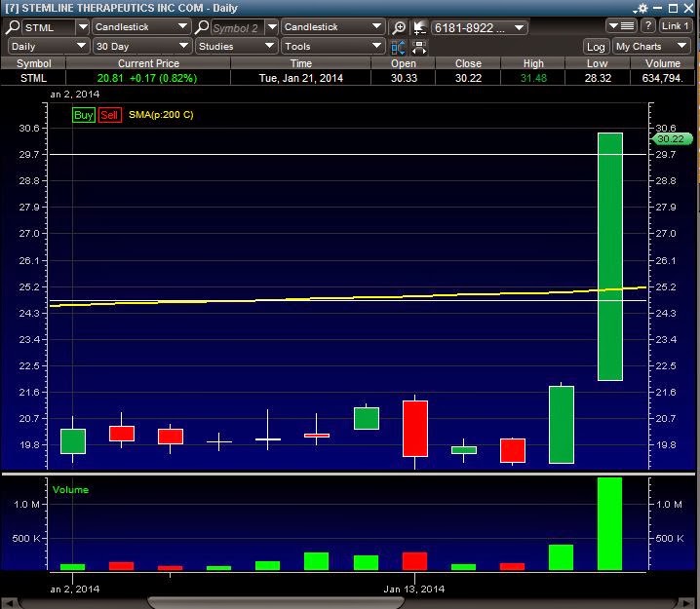Viewport: 700px width, 609px height.
Task: Click the Open column header
Action: [403, 63]
